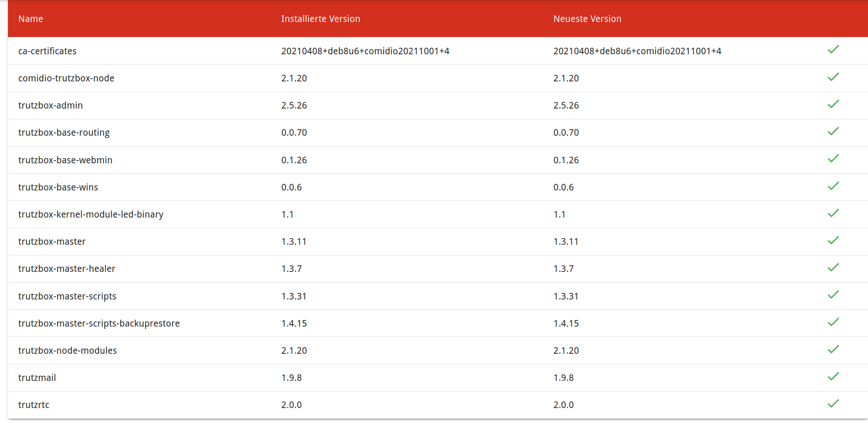Viewport: 868px width, 423px height.
Task: Click the newest version of ca-certificates
Action: [x=637, y=51]
